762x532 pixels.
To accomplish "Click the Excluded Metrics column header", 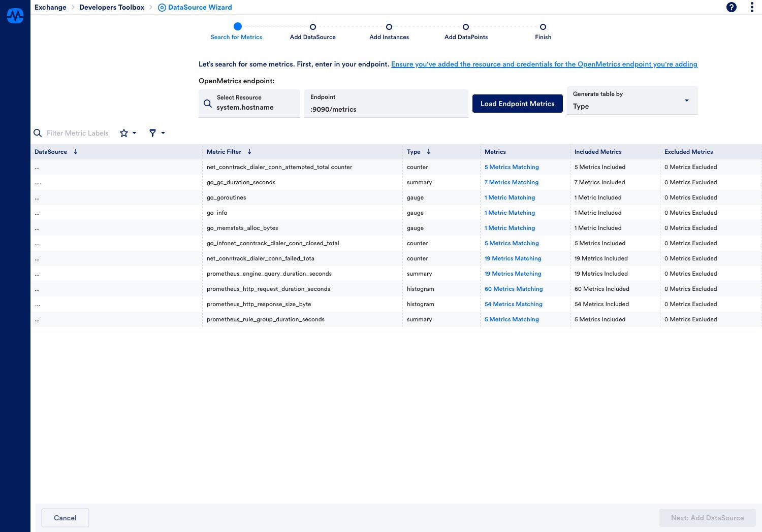I will pos(688,152).
